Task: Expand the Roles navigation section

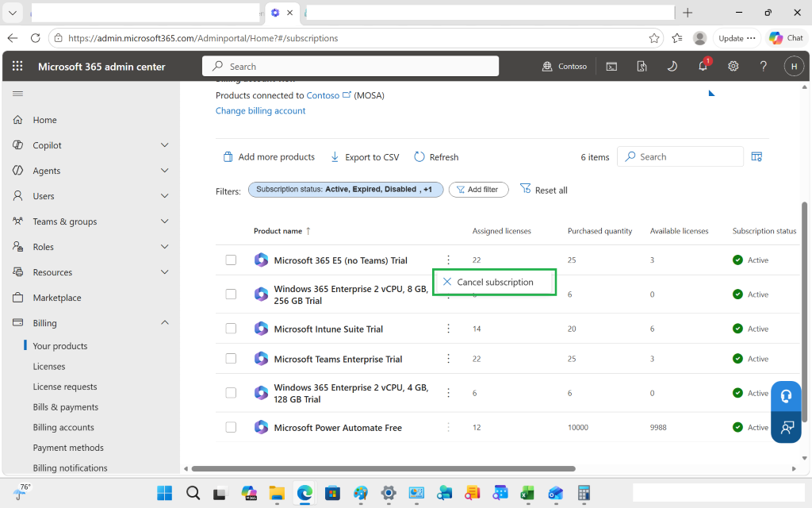Action: 165,247
